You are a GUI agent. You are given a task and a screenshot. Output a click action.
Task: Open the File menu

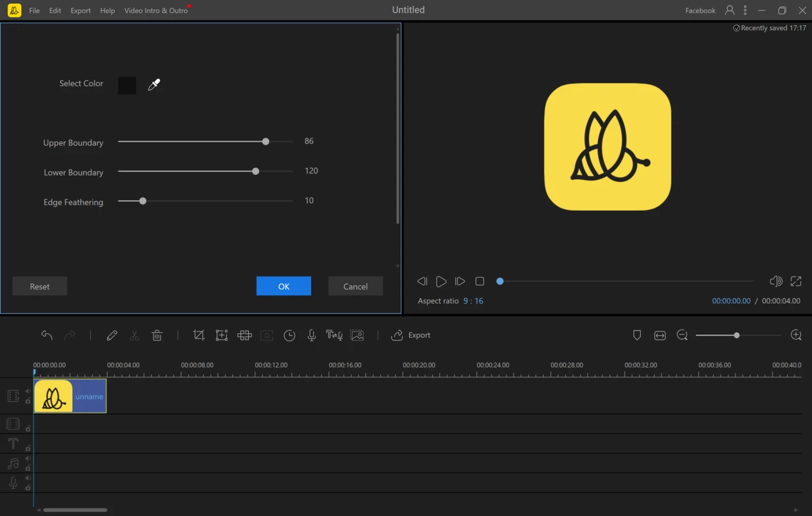pyautogui.click(x=34, y=10)
